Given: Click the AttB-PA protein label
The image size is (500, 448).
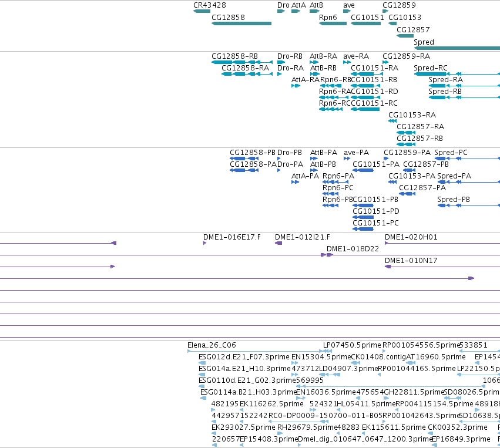Looking at the screenshot, I should point(324,153).
